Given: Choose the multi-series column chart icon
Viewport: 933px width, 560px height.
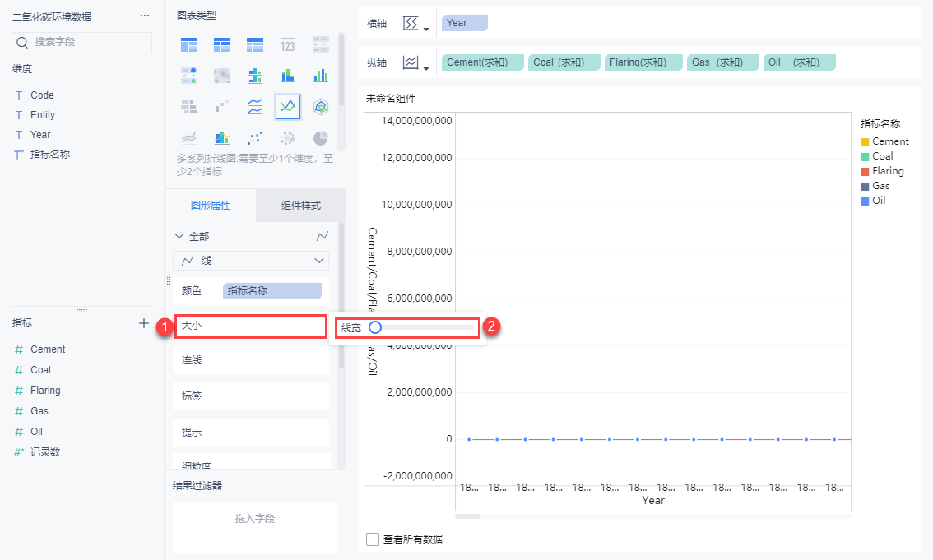Looking at the screenshot, I should (x=321, y=76).
